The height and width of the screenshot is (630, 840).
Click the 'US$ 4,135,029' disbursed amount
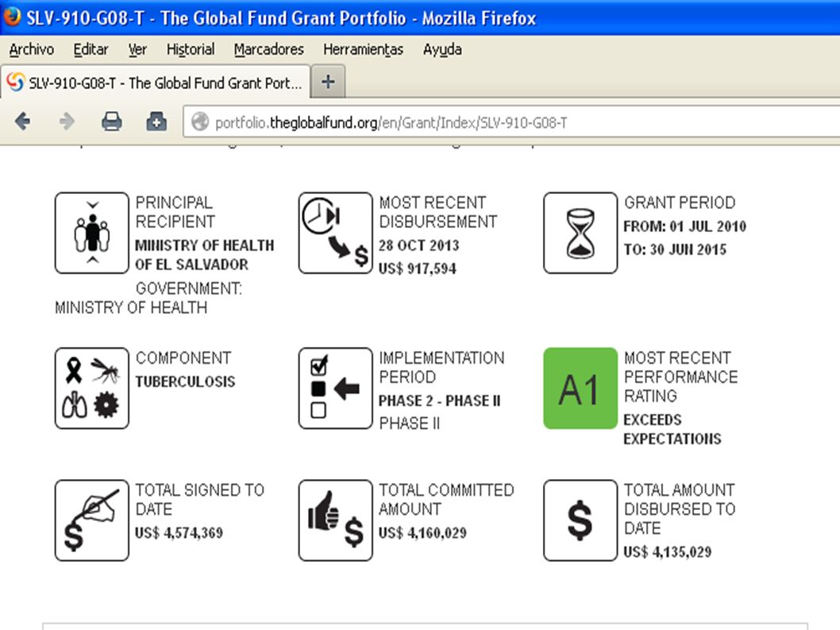[668, 551]
